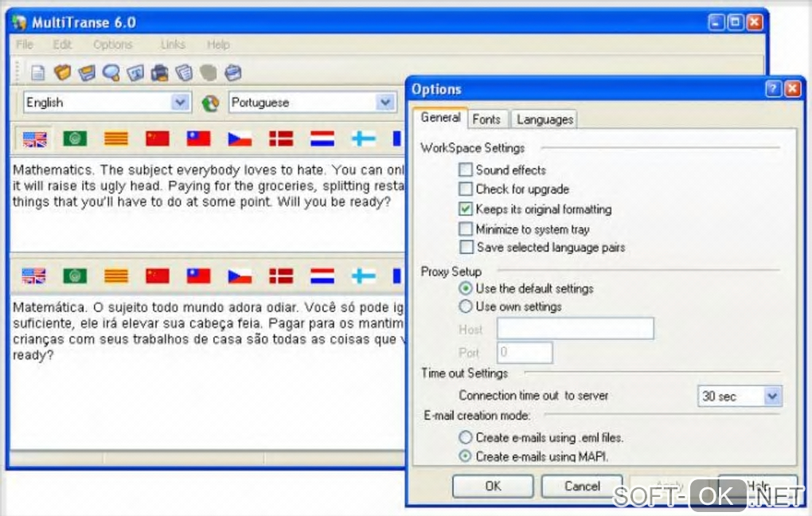
Task: Select the Danish flag in the target row
Action: (x=281, y=276)
